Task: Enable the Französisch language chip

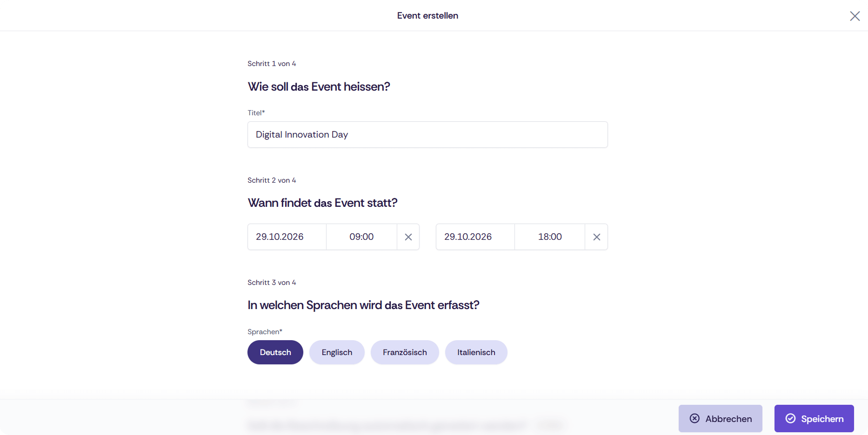Action: point(405,352)
